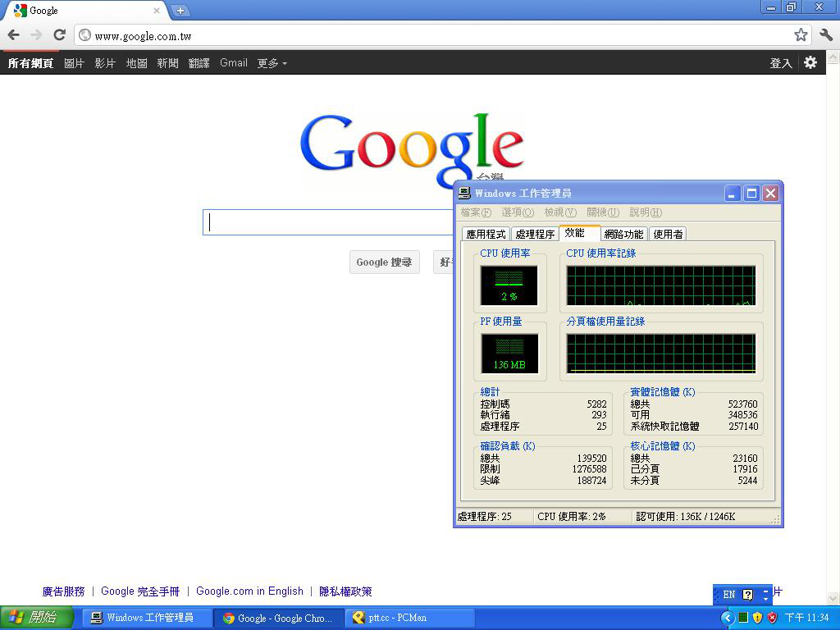Viewport: 840px width, 630px height.
Task: Open the Google 完全手冊 footer link
Action: click(139, 591)
